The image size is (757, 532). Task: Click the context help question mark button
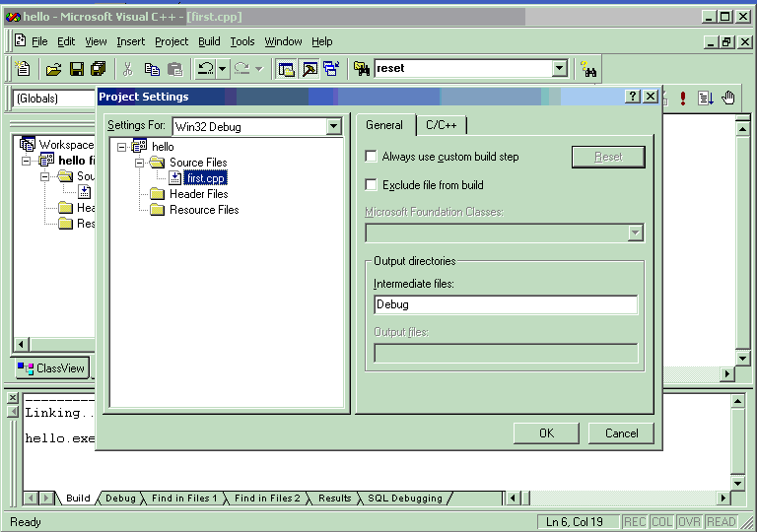[x=632, y=97]
